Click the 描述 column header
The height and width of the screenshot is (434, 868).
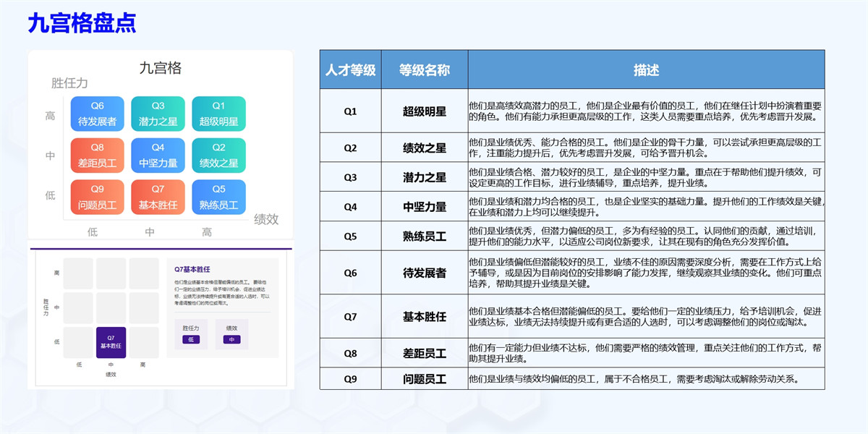click(646, 70)
